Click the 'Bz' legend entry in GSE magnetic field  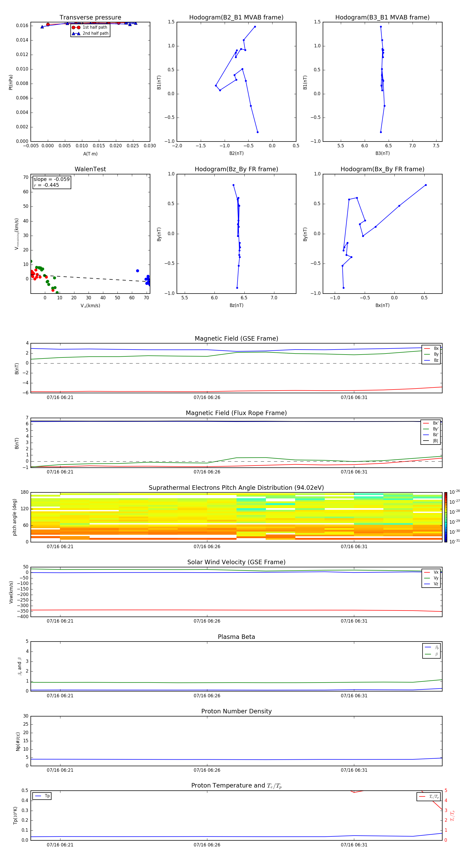point(431,360)
